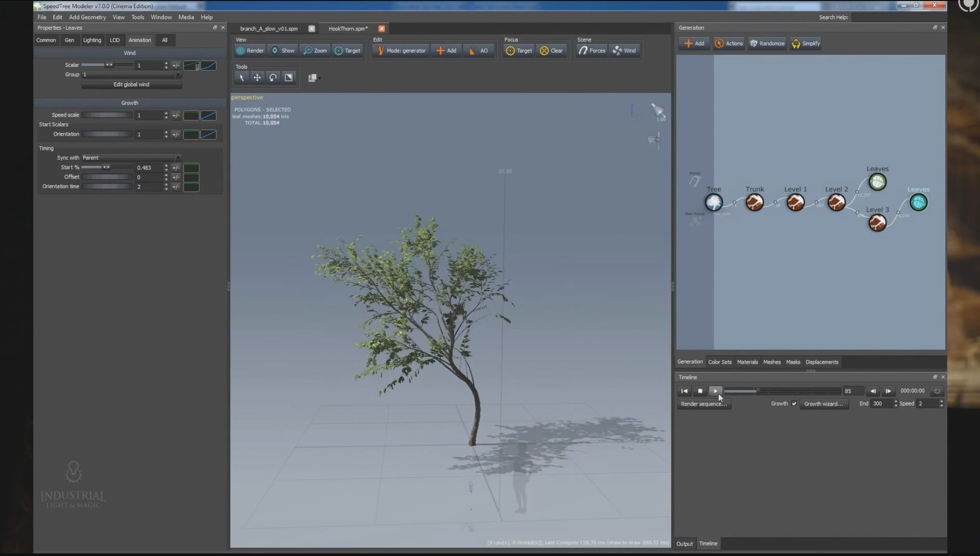
Task: Uncheck the Growth checkbox in Timeline
Action: [794, 404]
